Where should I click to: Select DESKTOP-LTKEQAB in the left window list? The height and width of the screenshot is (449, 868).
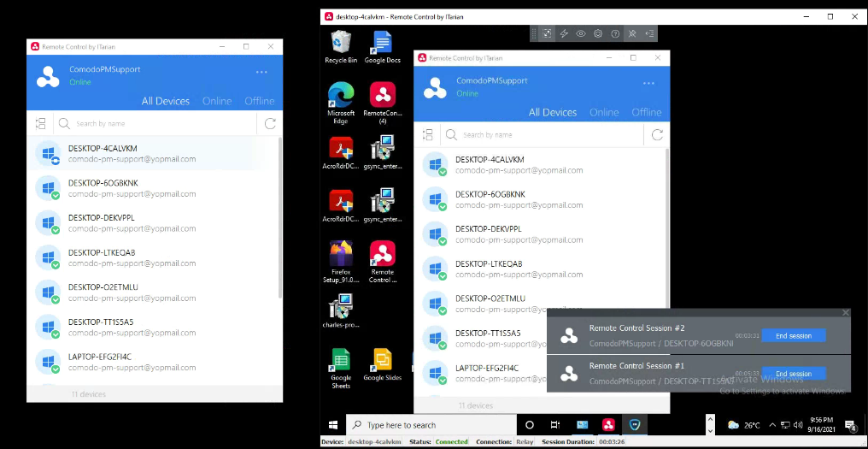(x=152, y=257)
